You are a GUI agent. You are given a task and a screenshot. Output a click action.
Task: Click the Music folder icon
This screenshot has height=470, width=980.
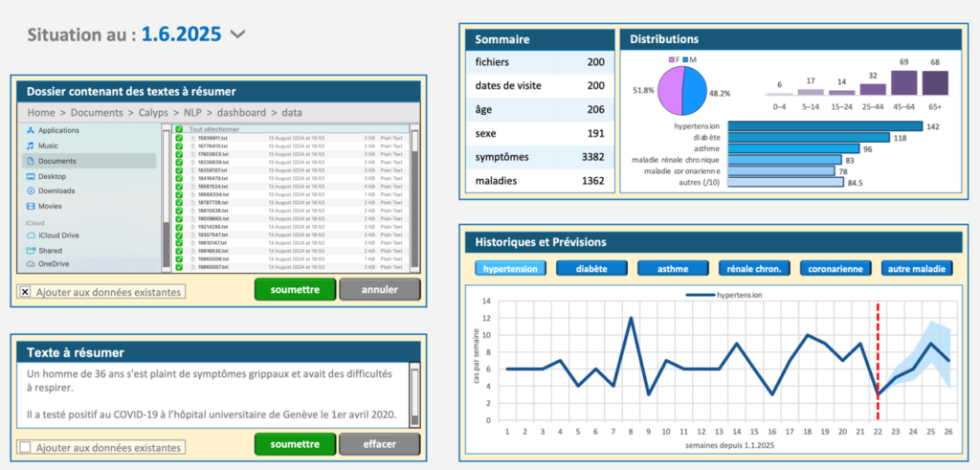[31, 145]
